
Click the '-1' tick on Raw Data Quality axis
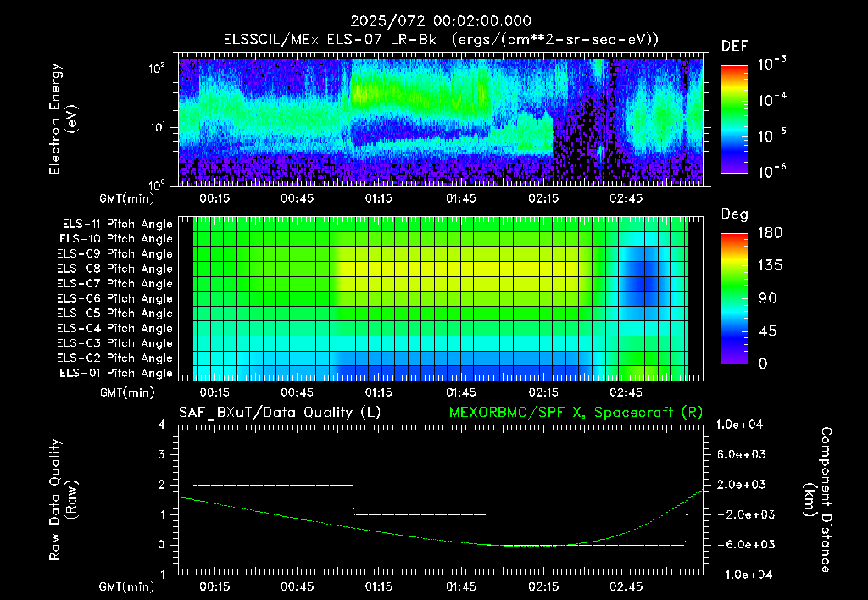pos(159,575)
